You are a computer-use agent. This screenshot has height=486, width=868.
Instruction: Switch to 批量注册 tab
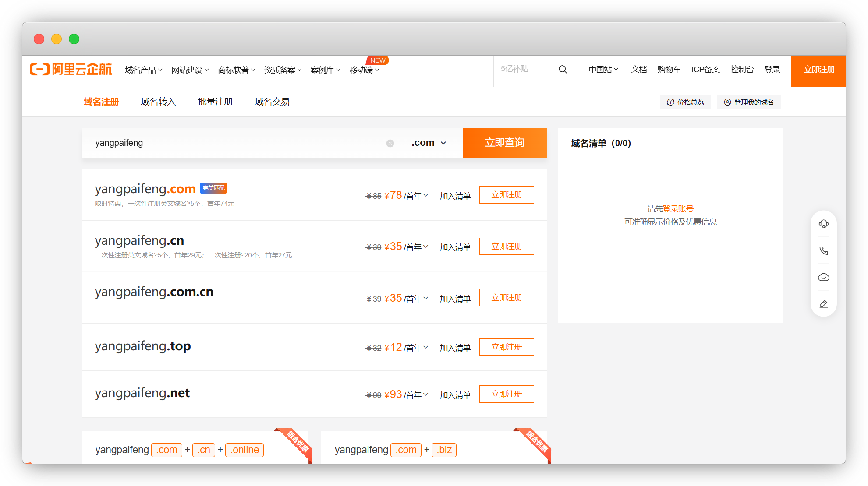click(215, 102)
